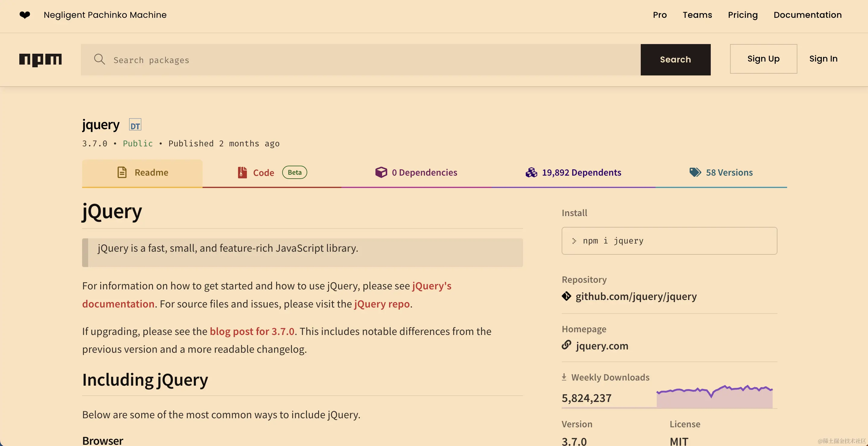Image resolution: width=868 pixels, height=446 pixels.
Task: Click inside the Search packages field
Action: [236, 60]
